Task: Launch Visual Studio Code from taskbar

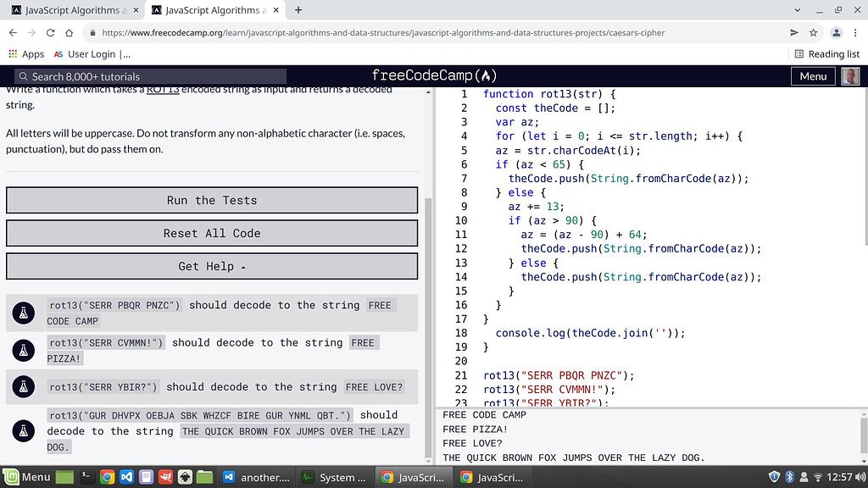Action: coord(126,476)
